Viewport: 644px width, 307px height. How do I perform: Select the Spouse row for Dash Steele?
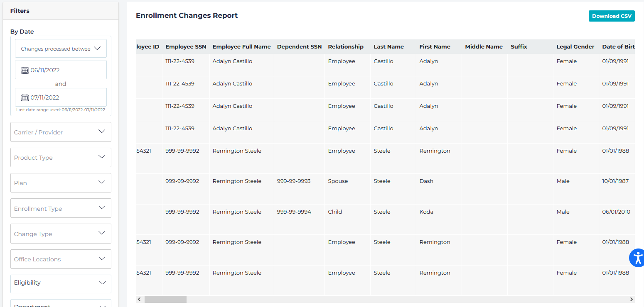(x=338, y=181)
